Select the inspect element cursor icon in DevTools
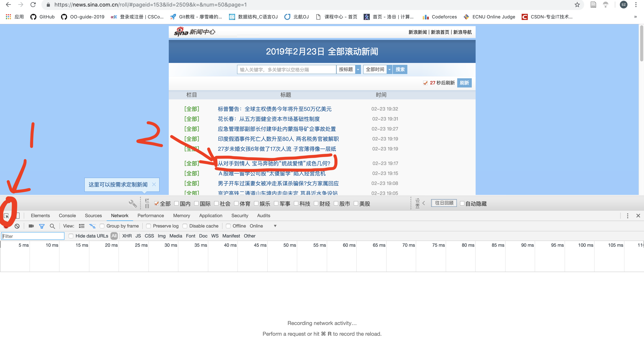Screen dimensions: 644x348 [x=7, y=215]
